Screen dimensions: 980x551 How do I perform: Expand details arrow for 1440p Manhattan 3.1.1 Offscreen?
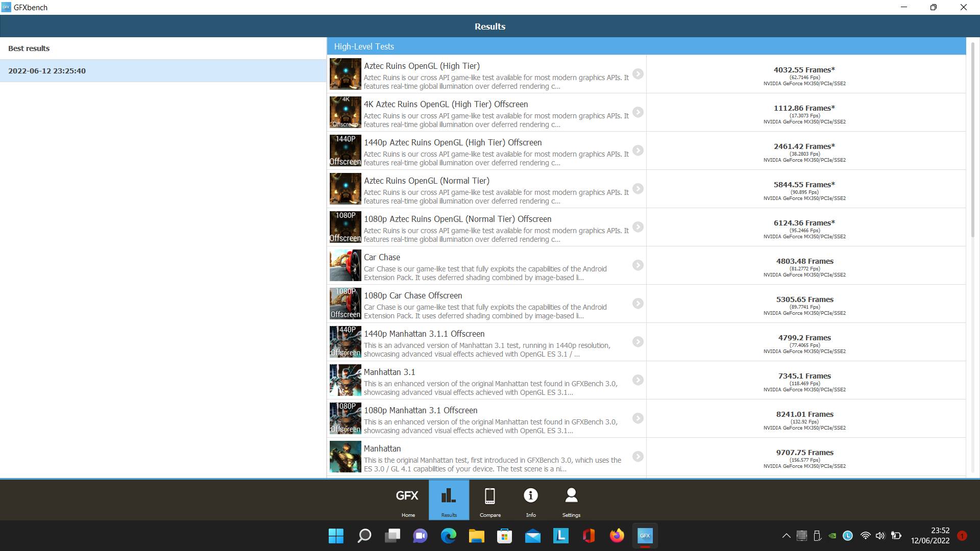638,342
